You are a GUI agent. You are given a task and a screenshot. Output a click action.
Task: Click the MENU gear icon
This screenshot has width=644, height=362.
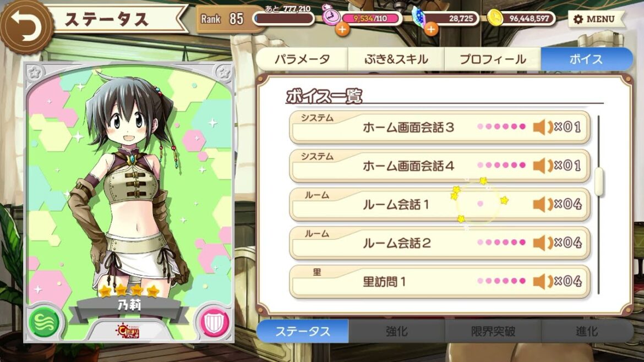(578, 19)
